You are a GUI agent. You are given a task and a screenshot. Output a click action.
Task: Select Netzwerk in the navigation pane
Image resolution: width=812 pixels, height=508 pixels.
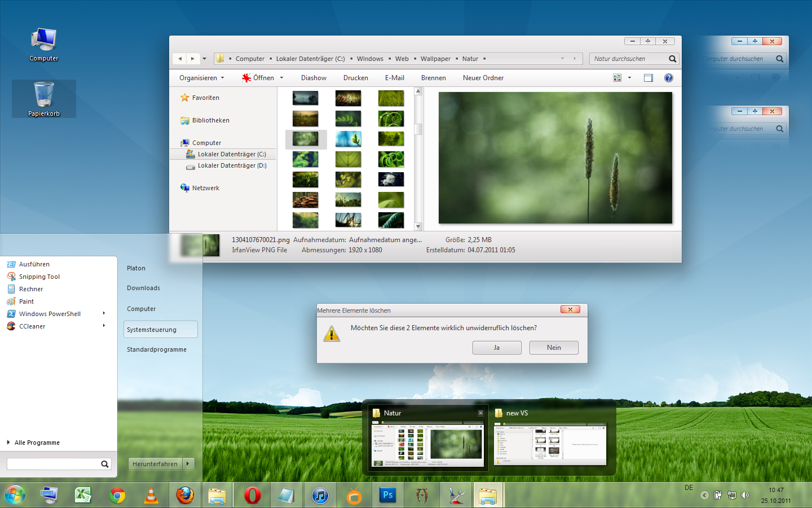point(200,188)
